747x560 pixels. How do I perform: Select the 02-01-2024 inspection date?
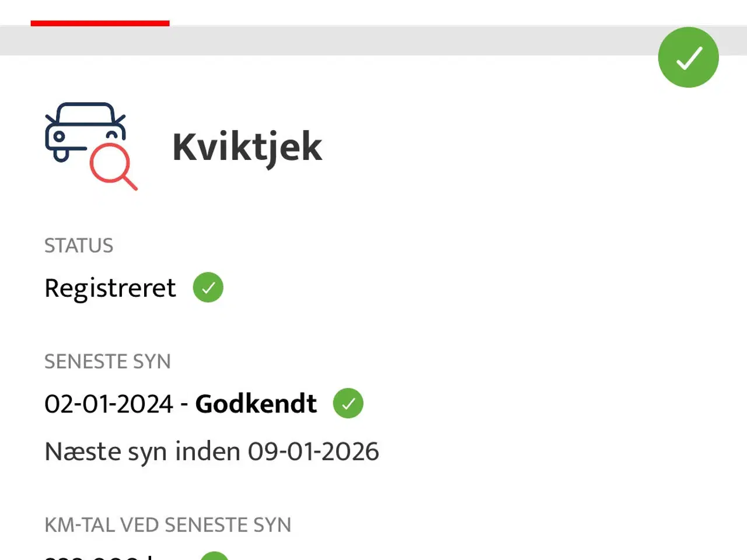(109, 404)
